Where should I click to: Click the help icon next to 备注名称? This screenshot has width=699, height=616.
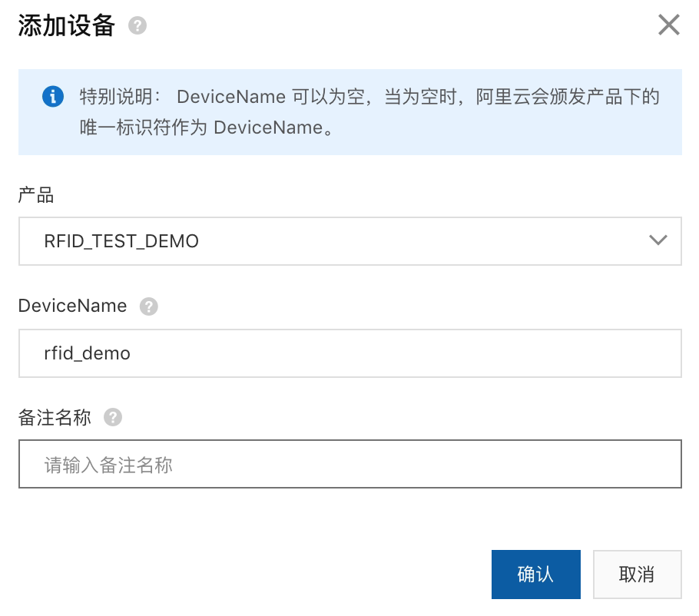click(x=113, y=418)
